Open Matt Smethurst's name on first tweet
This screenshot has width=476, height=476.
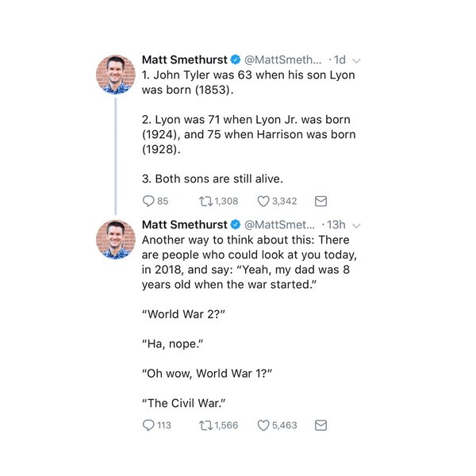click(x=184, y=59)
